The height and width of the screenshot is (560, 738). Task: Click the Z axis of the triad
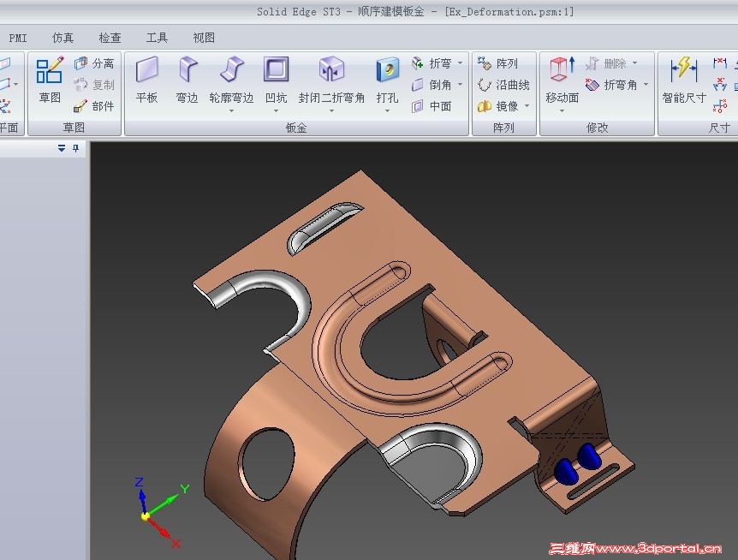(x=141, y=497)
